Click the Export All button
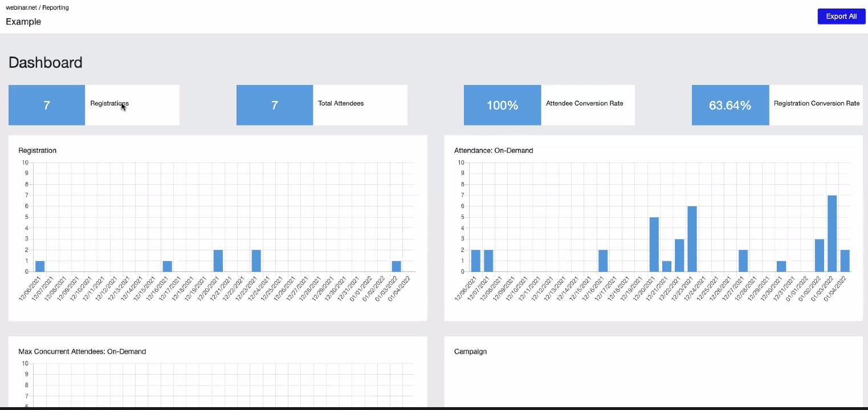868x410 pixels. [x=841, y=17]
